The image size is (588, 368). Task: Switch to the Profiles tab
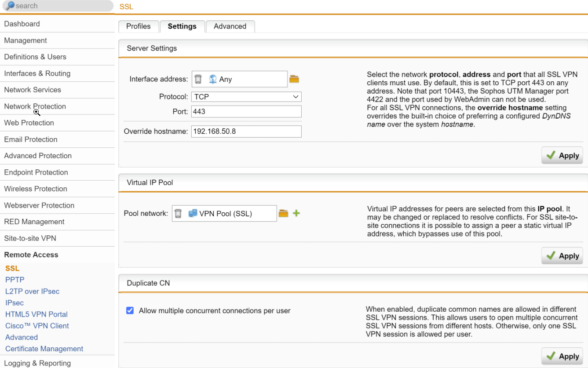139,26
